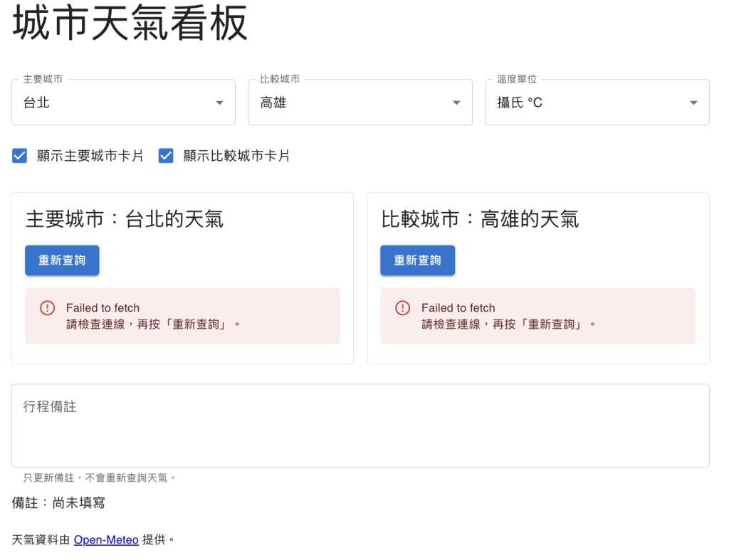Click the 備註：尚未填寫 text
The width and height of the screenshot is (729, 560).
[x=58, y=503]
